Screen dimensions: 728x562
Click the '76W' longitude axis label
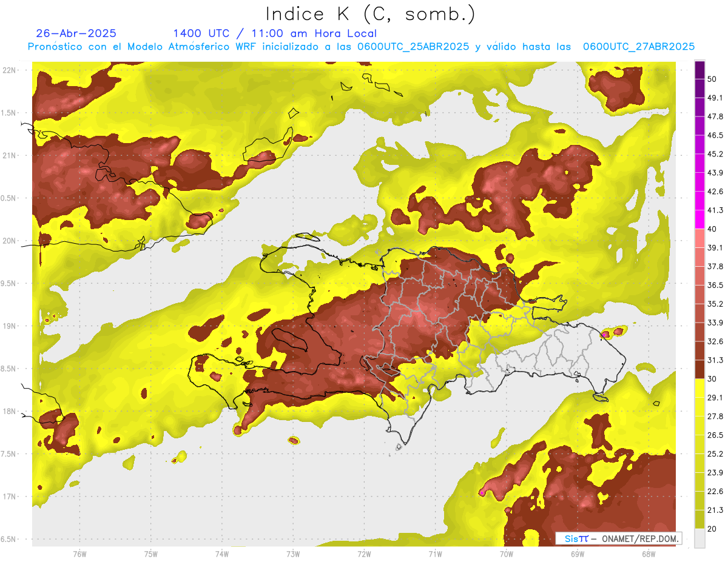79,554
